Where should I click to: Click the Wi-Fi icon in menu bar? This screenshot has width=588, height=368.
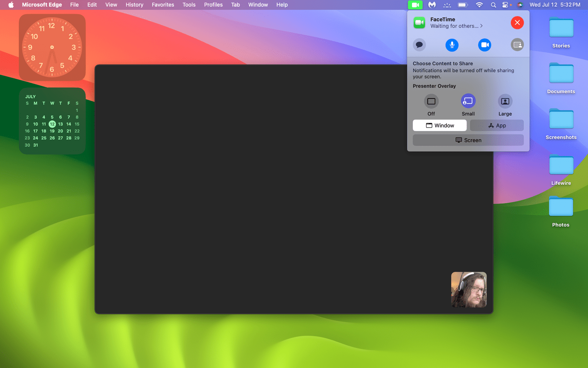pos(479,5)
